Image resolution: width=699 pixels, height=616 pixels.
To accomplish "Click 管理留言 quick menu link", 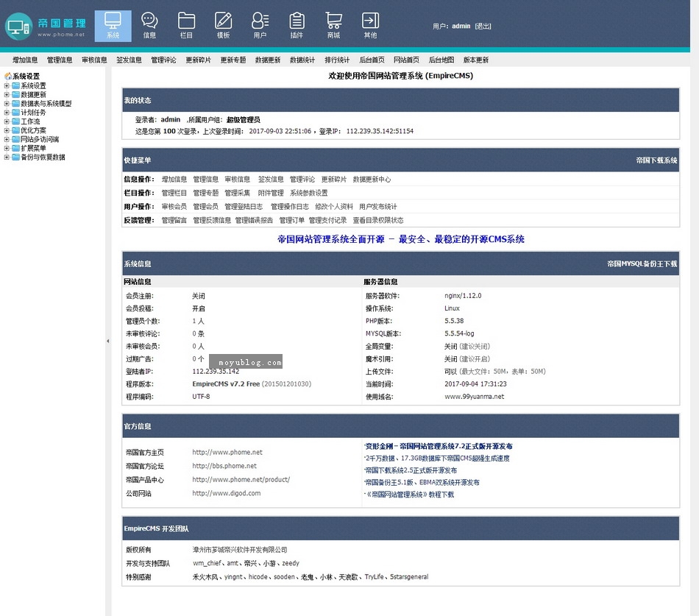I will pyautogui.click(x=174, y=220).
